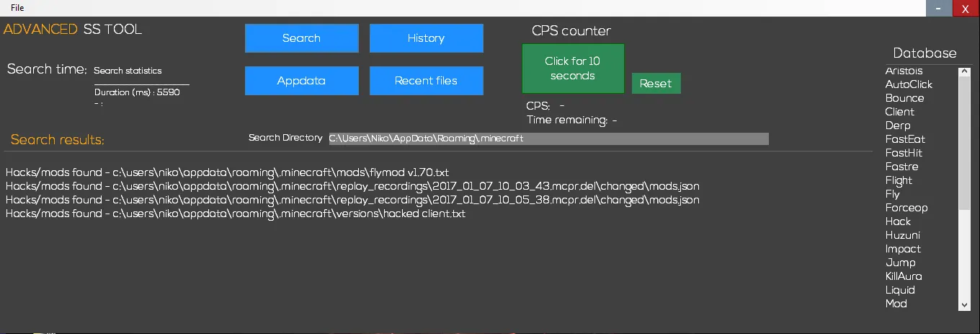The width and height of the screenshot is (980, 334).
Task: Select the 'hacked client.txt' result line
Action: (235, 214)
